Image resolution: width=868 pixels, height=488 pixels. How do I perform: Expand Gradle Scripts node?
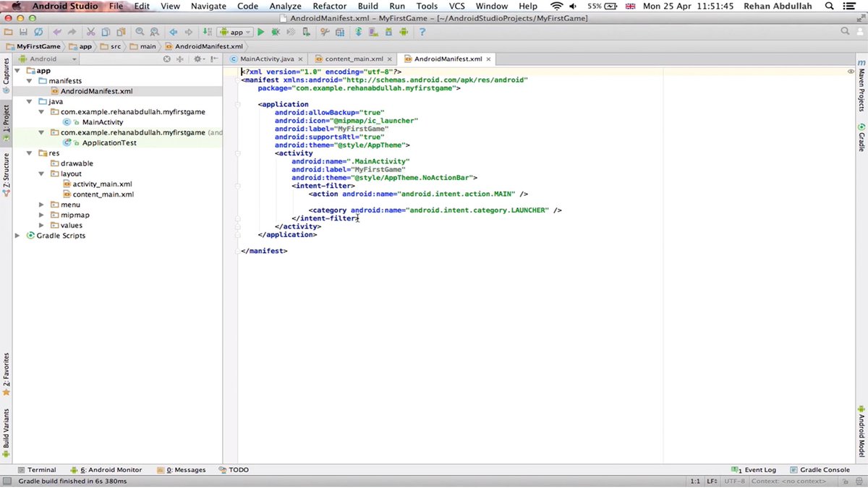point(18,236)
